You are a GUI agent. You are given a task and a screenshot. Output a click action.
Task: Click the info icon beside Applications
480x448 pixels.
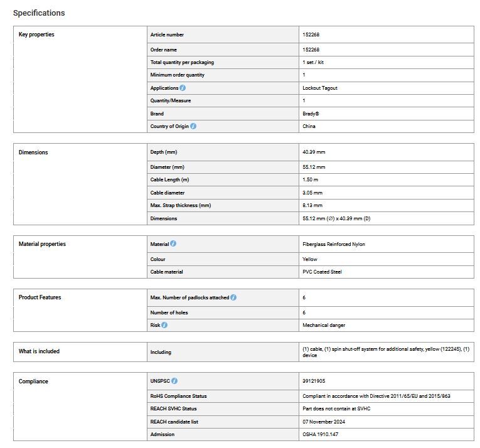tap(183, 88)
